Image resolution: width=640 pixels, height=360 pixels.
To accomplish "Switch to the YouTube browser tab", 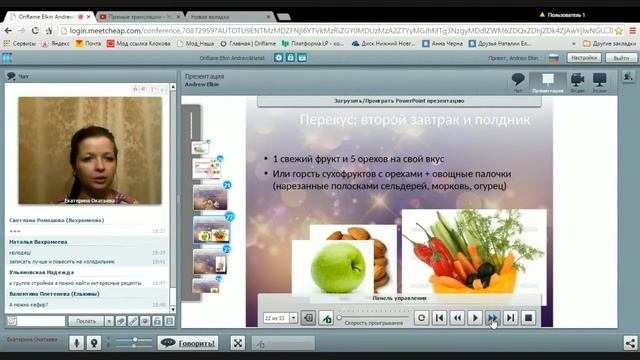I will [140, 17].
